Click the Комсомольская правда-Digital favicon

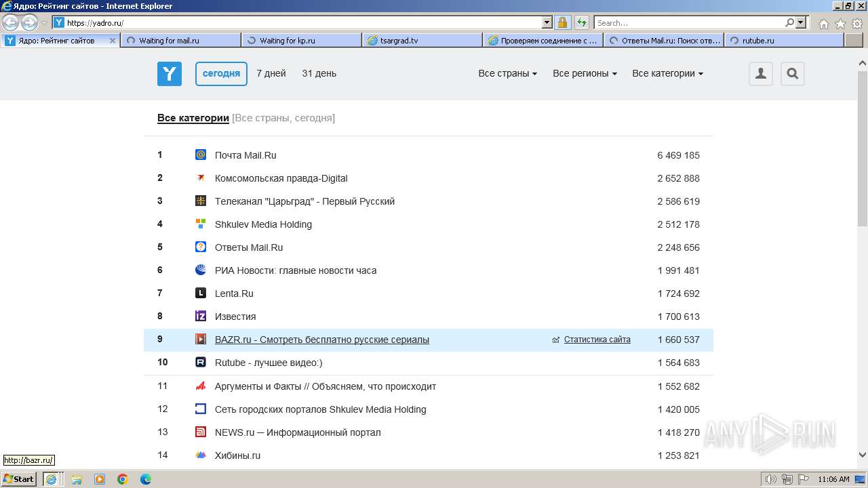(201, 178)
